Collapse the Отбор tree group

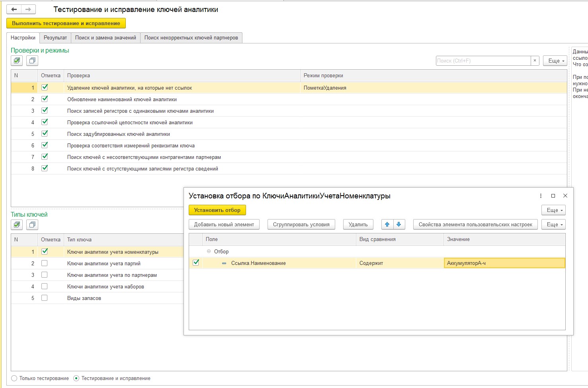(x=209, y=252)
